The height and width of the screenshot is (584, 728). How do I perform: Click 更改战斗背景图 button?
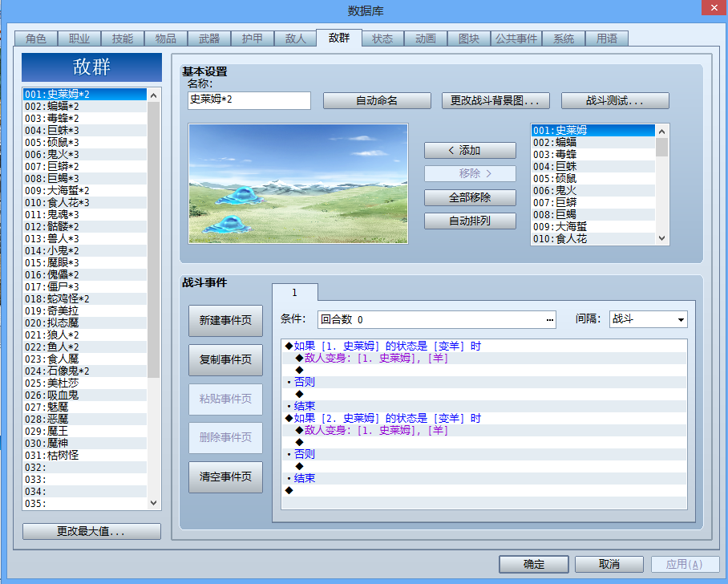pyautogui.click(x=495, y=100)
